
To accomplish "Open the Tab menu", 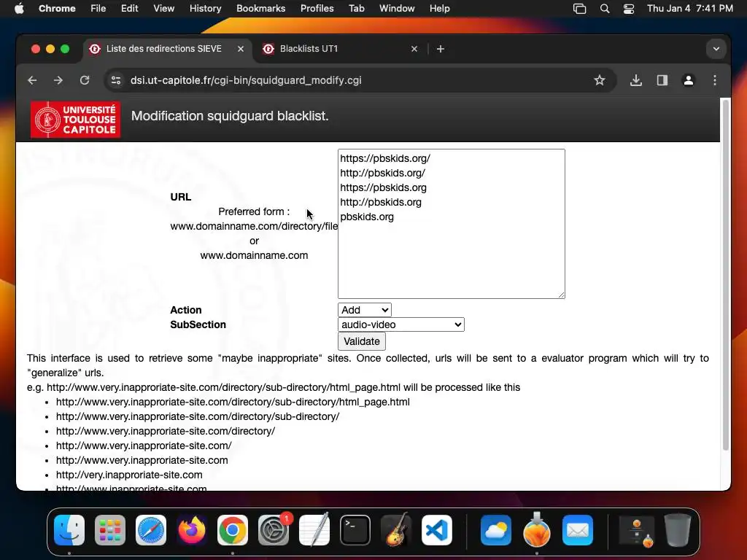I will (356, 9).
